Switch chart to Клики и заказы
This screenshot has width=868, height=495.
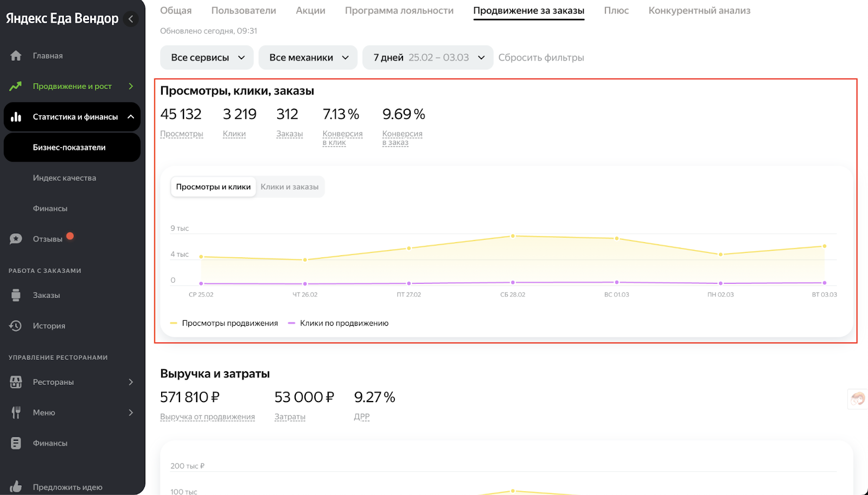point(290,187)
